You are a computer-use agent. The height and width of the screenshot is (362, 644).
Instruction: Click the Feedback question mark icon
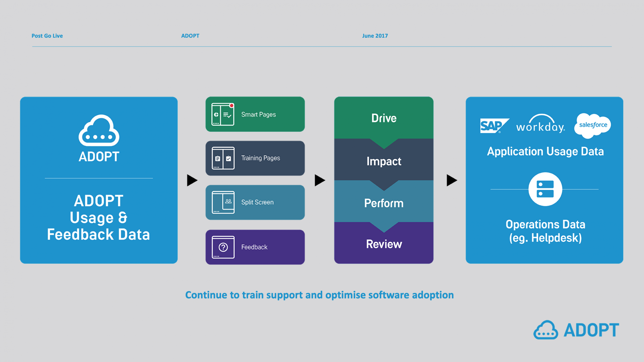pyautogui.click(x=223, y=247)
